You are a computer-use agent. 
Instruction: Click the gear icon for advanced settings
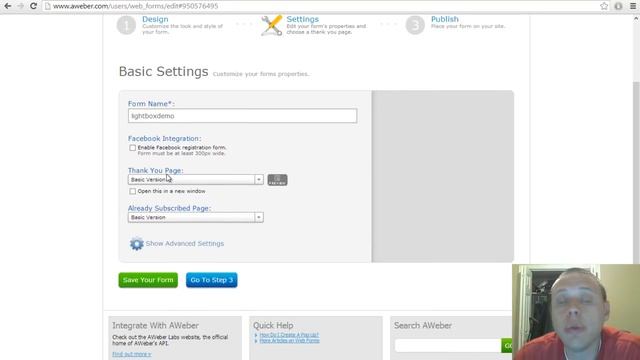click(136, 244)
